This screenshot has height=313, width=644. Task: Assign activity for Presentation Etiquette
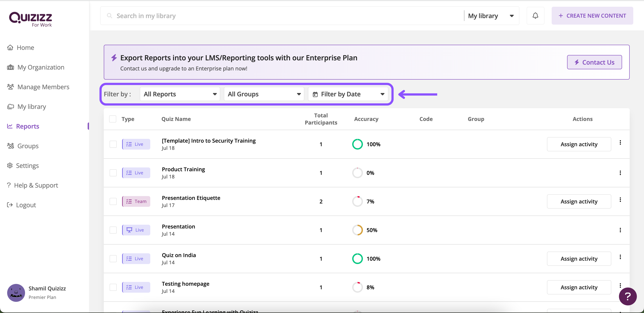click(x=579, y=201)
